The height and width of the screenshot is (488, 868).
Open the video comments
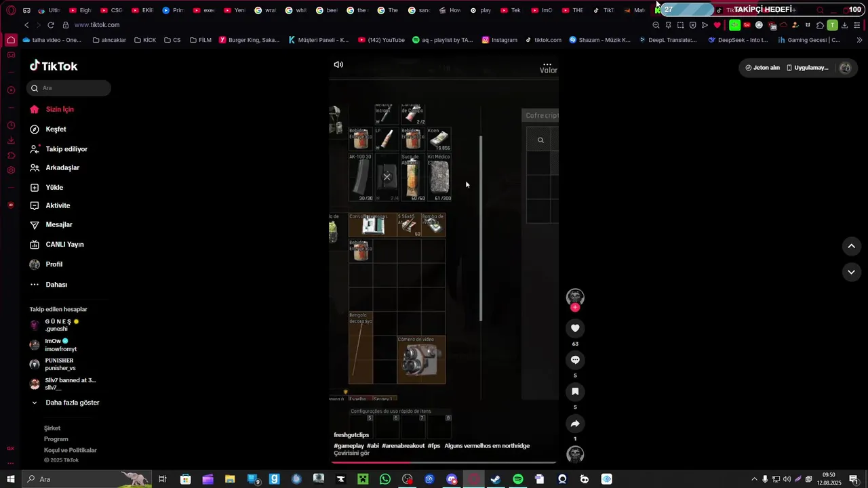575,360
